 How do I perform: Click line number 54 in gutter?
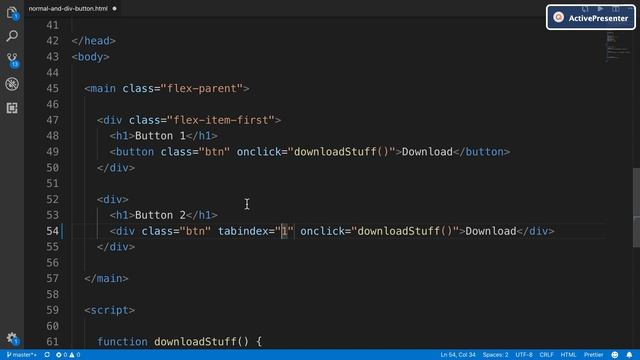[x=53, y=231]
